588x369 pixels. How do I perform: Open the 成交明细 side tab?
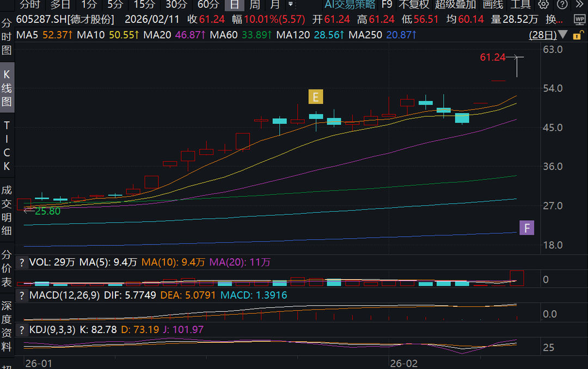pos(7,210)
